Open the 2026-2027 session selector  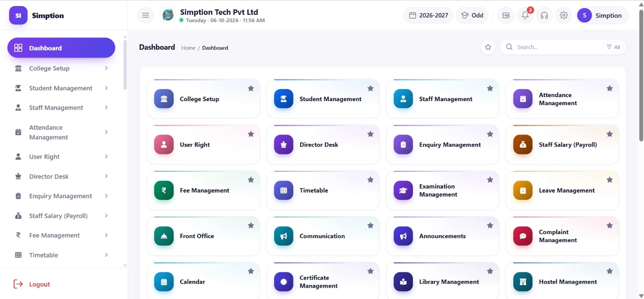428,15
